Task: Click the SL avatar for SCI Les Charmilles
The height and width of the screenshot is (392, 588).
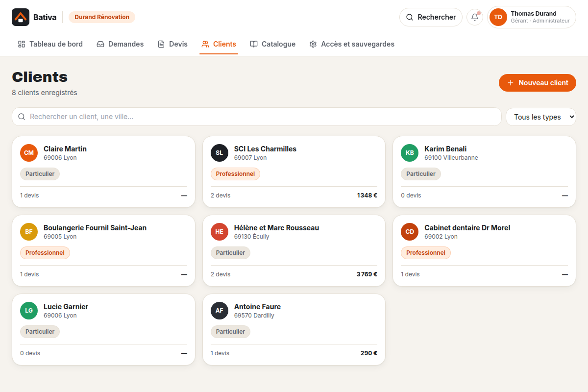Action: tap(220, 153)
